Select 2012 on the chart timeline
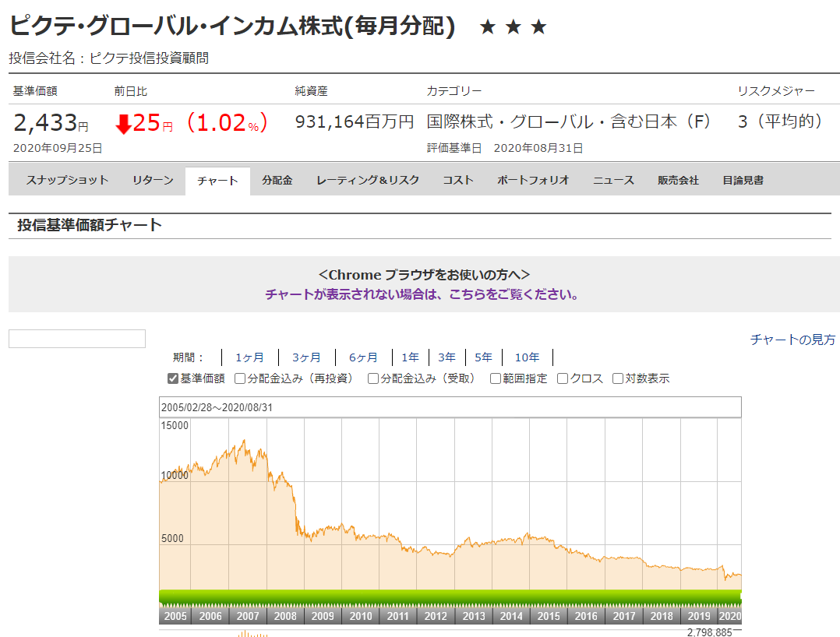This screenshot has width=840, height=637. coord(436,616)
